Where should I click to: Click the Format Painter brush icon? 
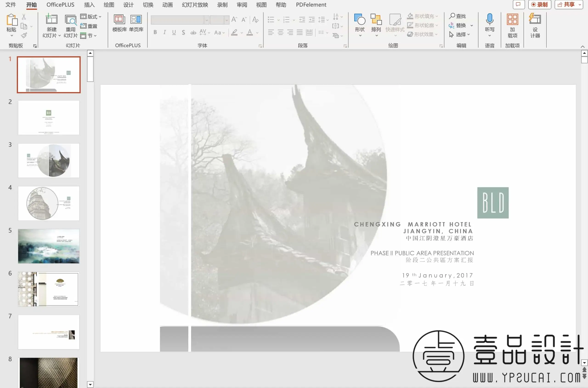tap(24, 35)
